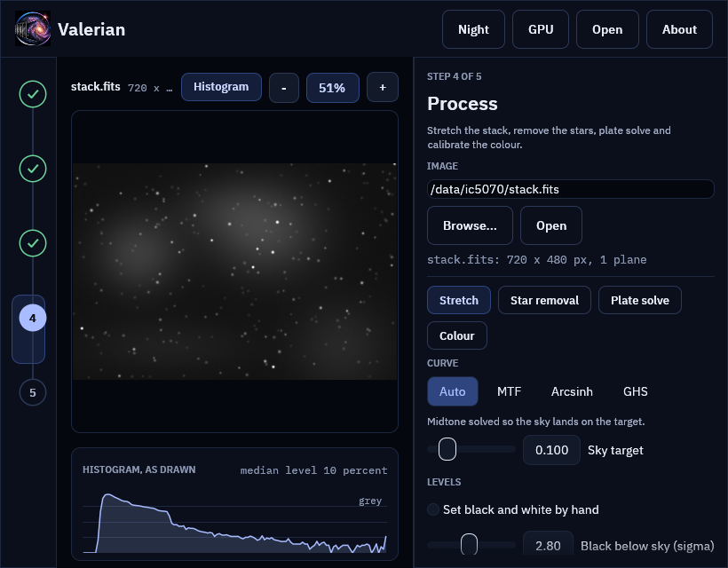Viewport: 728px width, 568px height.
Task: Go to completed step 1 in the stepper
Action: pos(33,94)
